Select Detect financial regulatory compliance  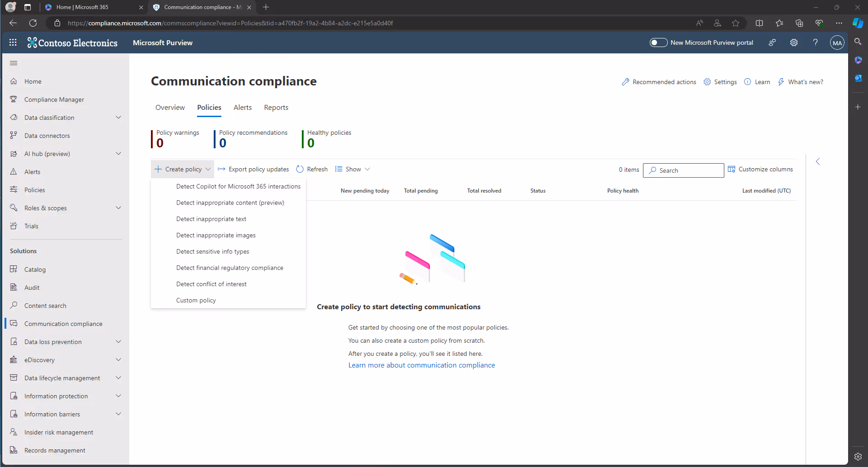pos(230,268)
